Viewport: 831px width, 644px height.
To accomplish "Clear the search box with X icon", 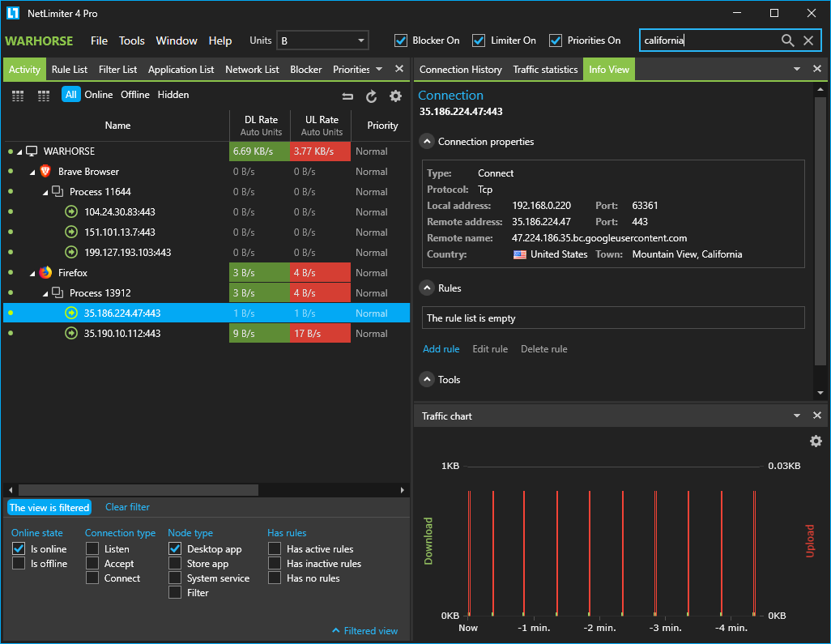I will pos(808,41).
